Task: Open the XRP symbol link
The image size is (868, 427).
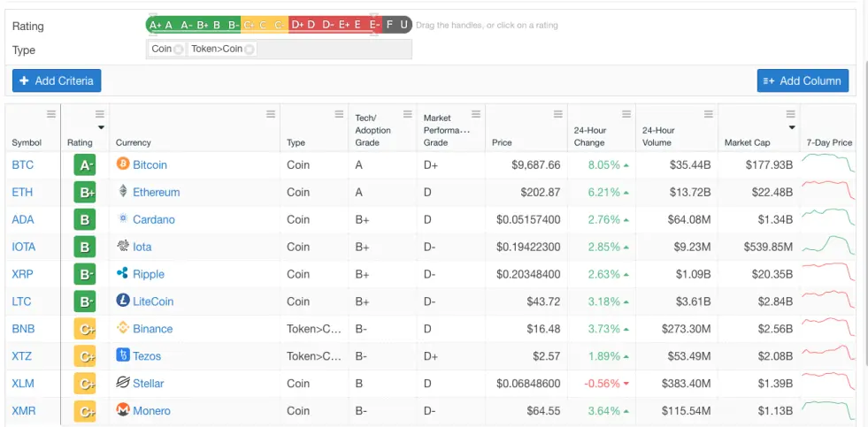Action: [x=23, y=274]
